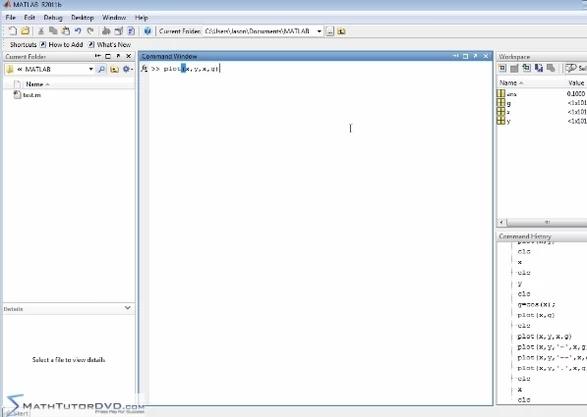Screen dimensions: 587x417
Task: Select g=cos(x); in Command History
Action: [x=536, y=305]
